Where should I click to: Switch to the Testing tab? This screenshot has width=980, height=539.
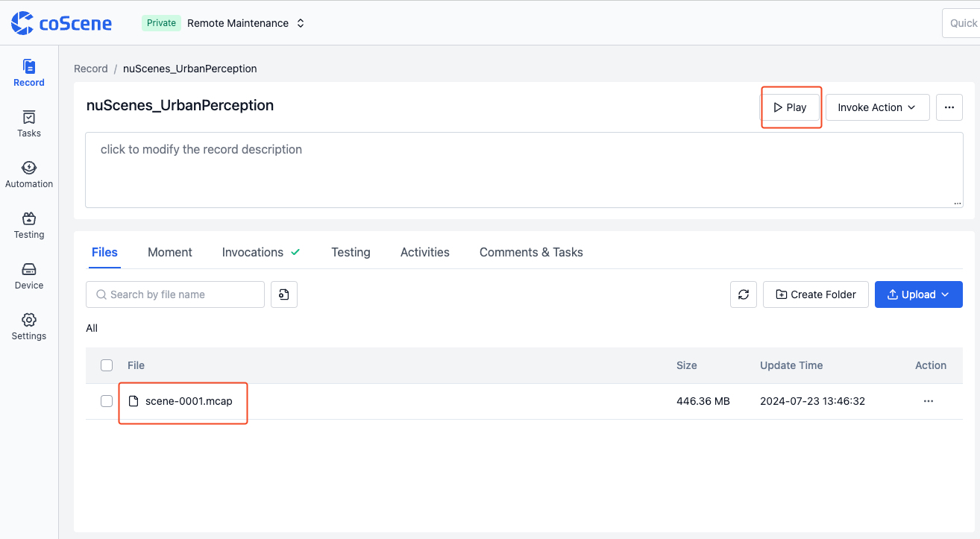click(351, 252)
